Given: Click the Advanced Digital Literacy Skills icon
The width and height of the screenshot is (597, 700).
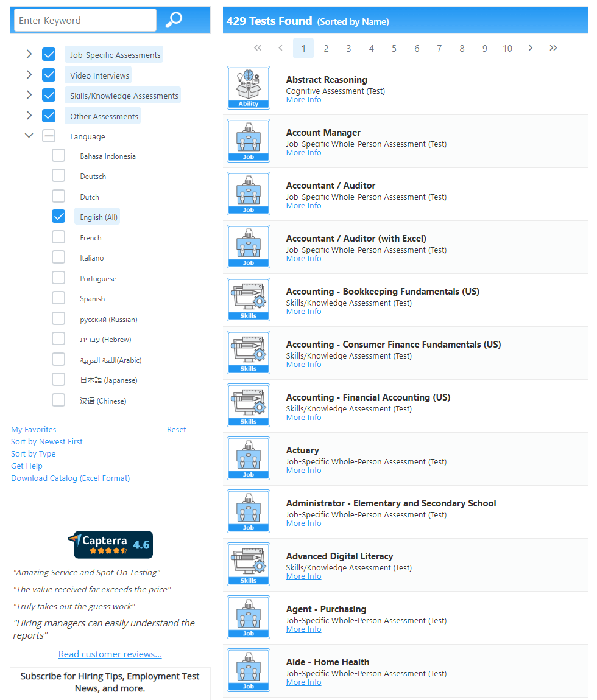Looking at the screenshot, I should 249,564.
